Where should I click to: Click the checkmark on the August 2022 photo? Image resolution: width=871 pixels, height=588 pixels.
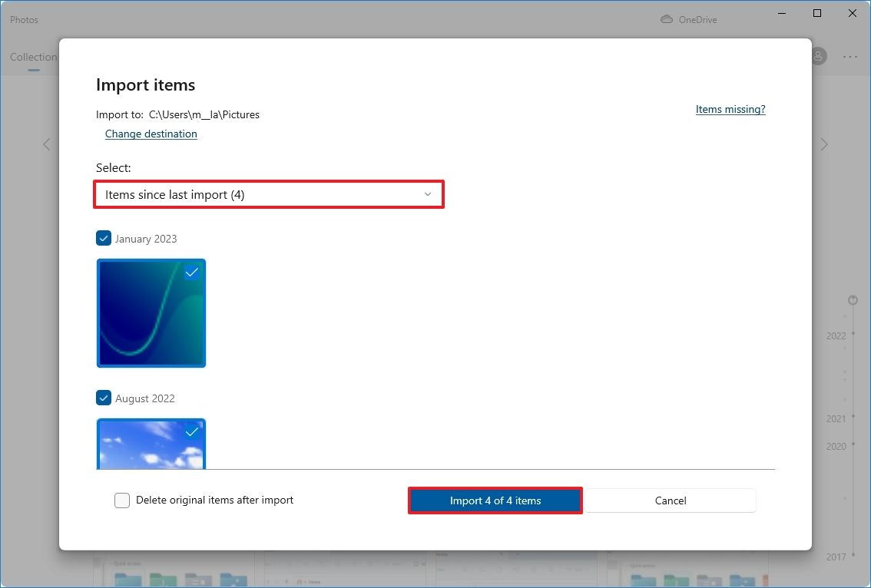192,432
